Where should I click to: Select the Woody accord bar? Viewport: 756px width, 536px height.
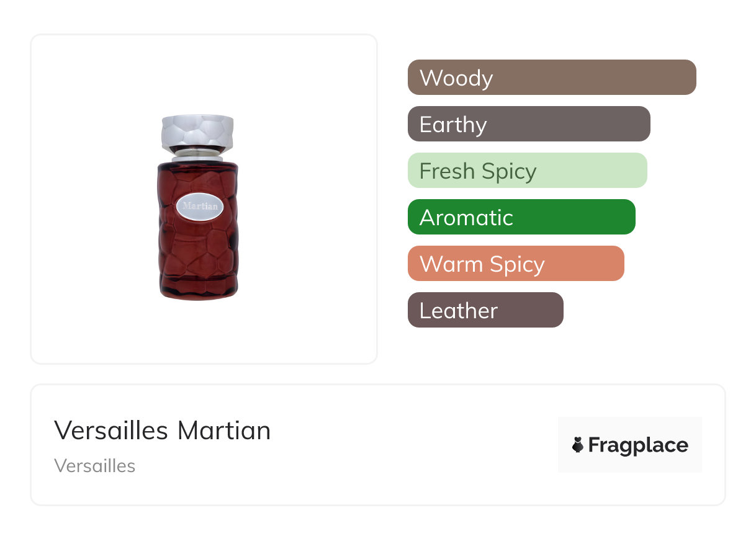(x=552, y=78)
